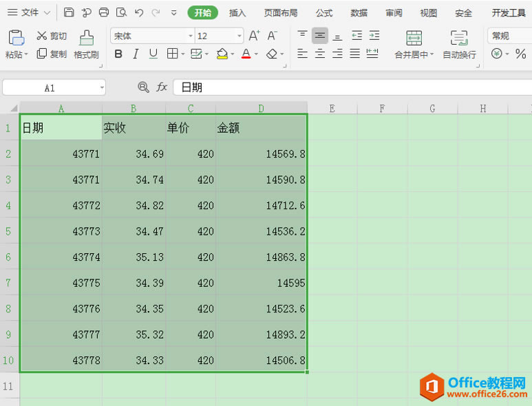The width and height of the screenshot is (532, 406).
Task: Click the Copy button
Action: (51, 54)
